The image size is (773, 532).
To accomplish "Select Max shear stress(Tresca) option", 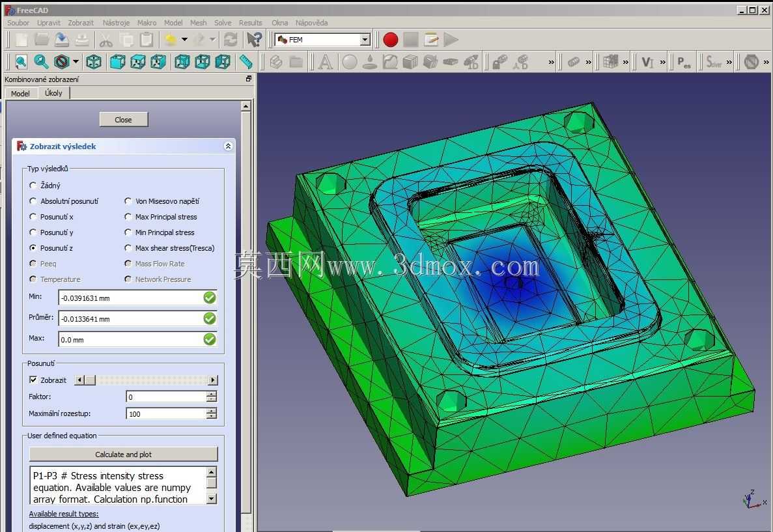I will coord(169,248).
